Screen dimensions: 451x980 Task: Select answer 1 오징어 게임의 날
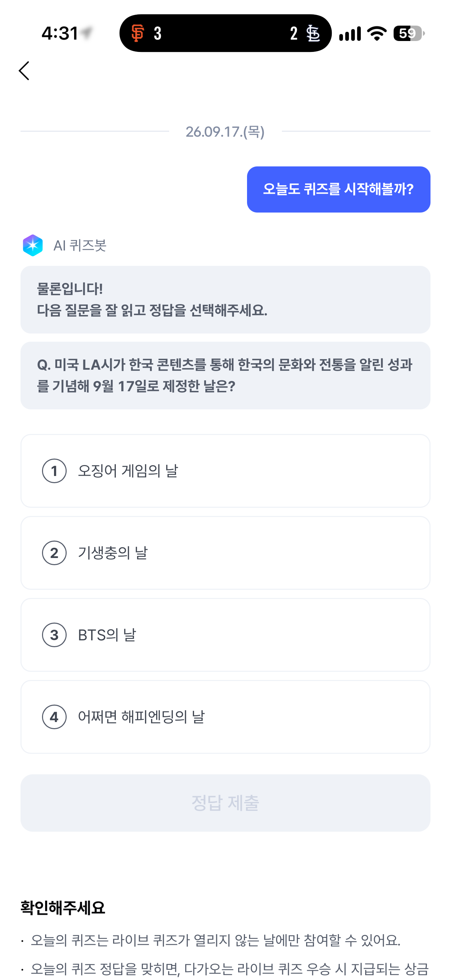[x=225, y=471]
